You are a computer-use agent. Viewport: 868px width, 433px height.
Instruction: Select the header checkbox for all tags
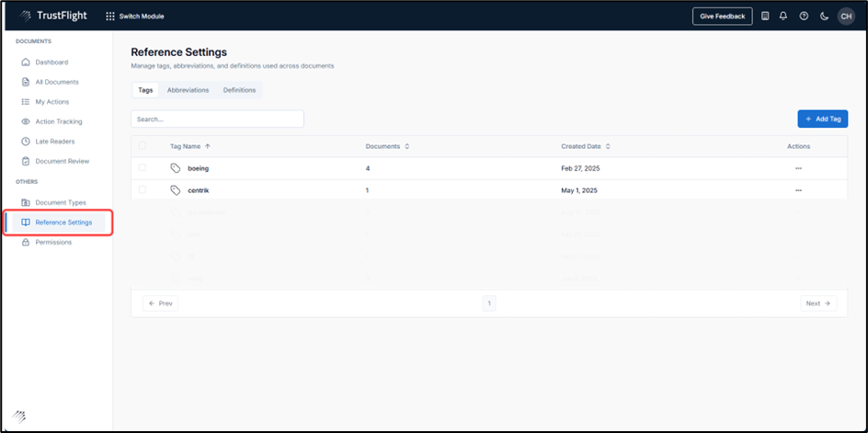tap(143, 146)
